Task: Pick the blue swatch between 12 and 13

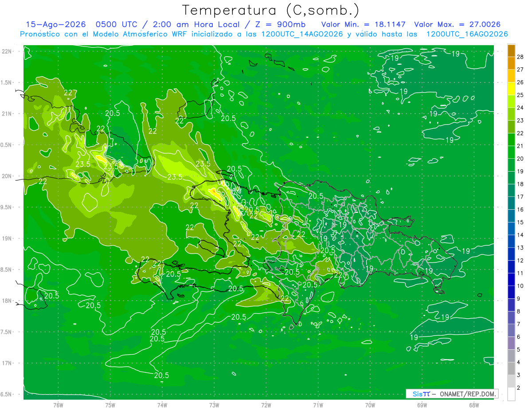Action: tap(511, 254)
